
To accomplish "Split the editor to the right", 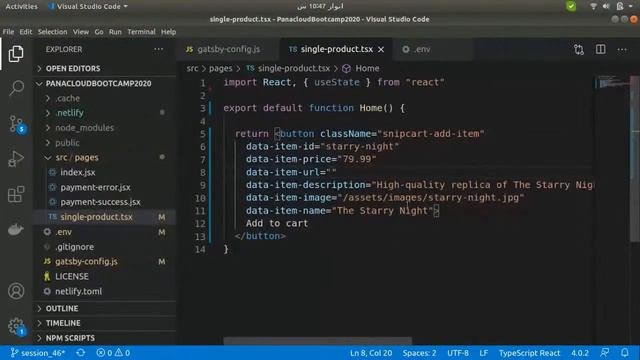I will coord(600,49).
